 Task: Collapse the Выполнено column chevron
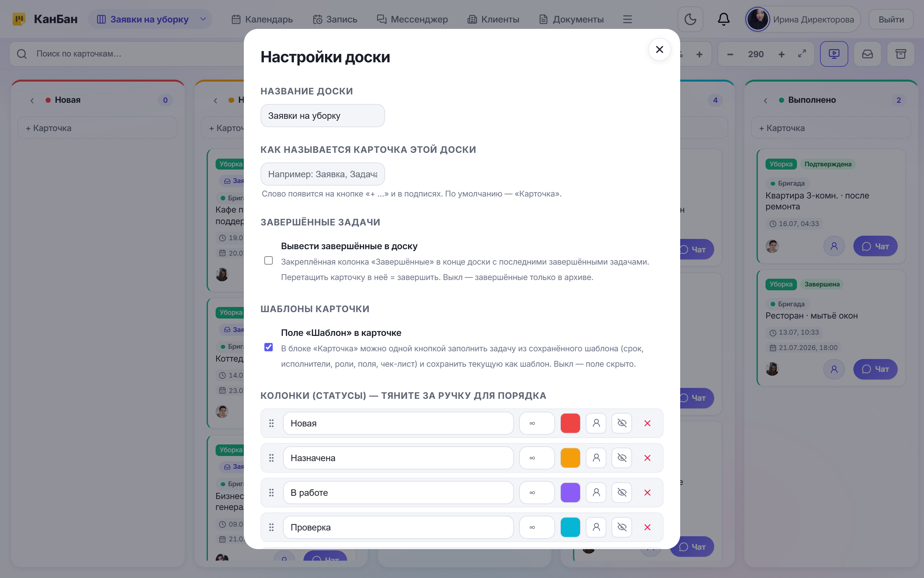pyautogui.click(x=765, y=100)
